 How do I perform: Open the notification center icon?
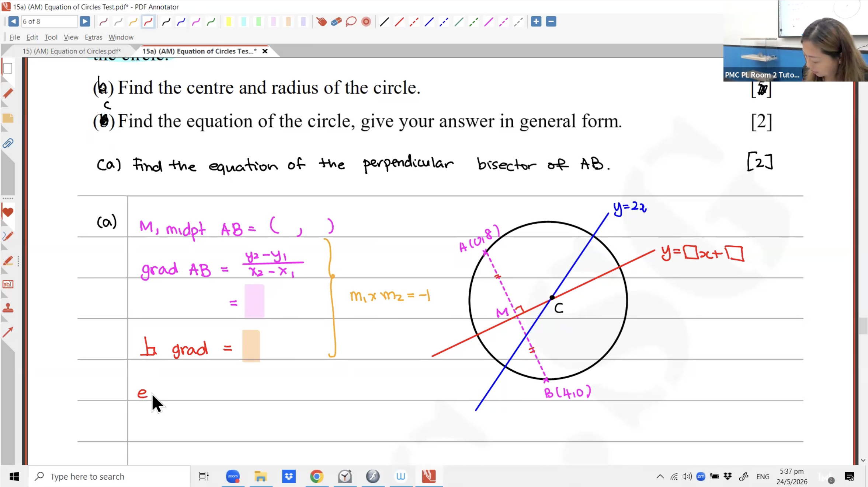point(850,476)
